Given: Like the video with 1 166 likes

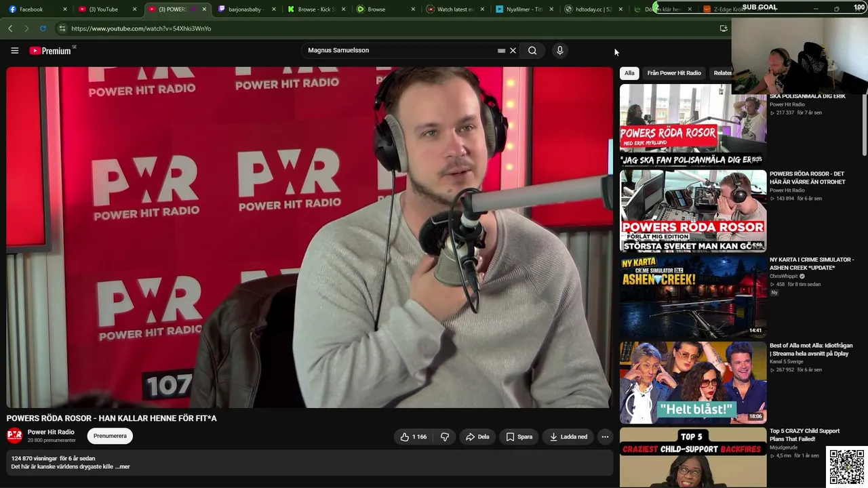Looking at the screenshot, I should point(414,437).
